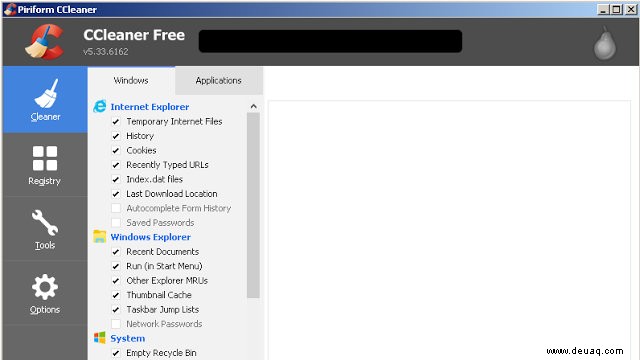Click version v5.33.6162 text

[106, 52]
